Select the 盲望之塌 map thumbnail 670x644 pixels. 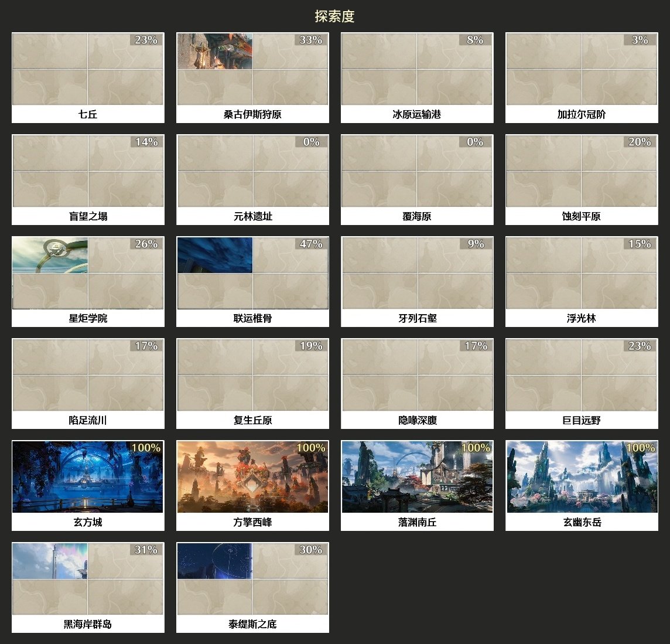click(88, 171)
